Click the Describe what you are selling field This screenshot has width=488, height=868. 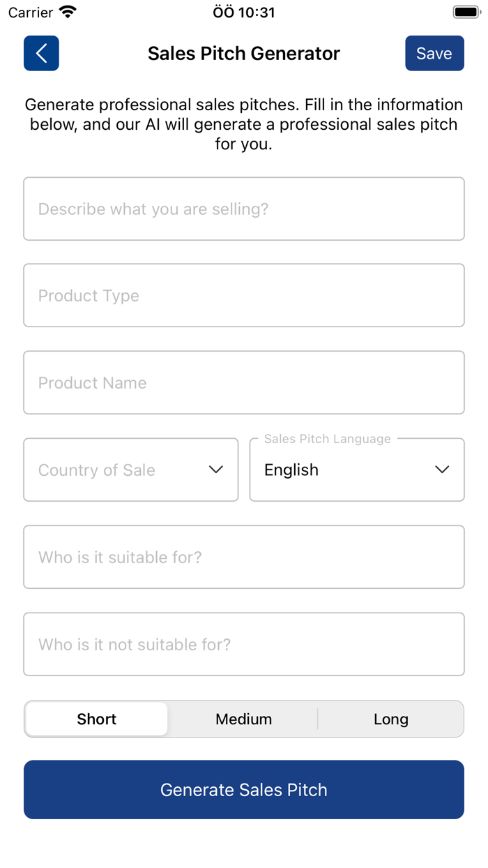[243, 209]
